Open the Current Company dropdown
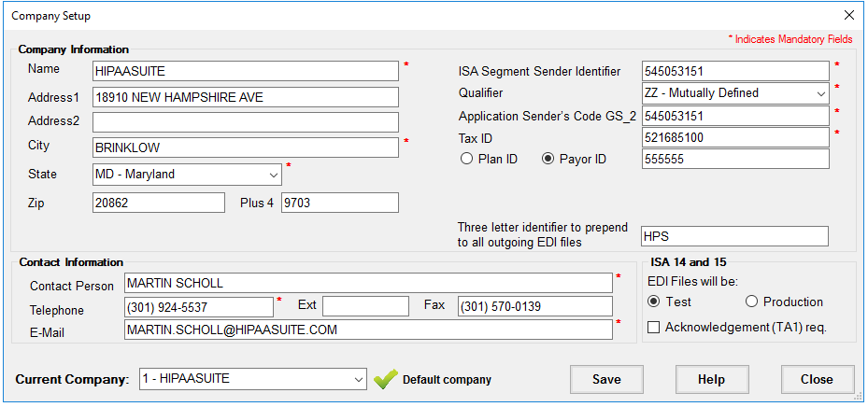The height and width of the screenshot is (407, 868). (x=359, y=379)
